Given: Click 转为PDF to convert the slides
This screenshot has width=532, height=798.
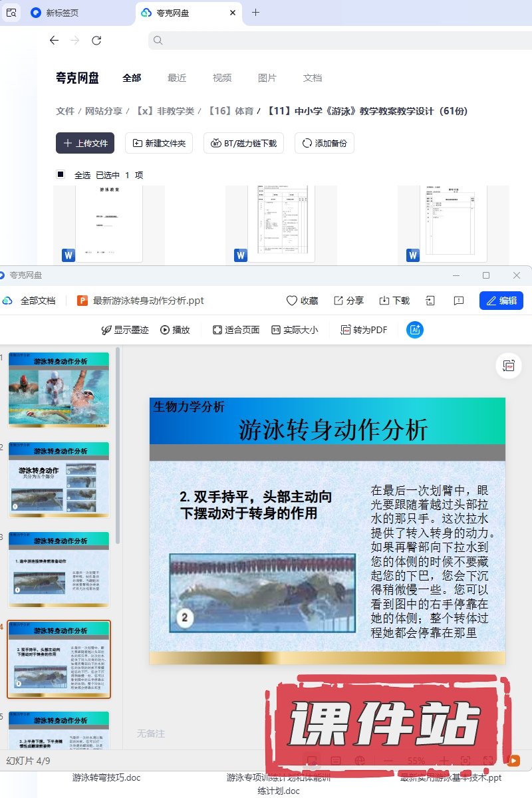Looking at the screenshot, I should [363, 330].
